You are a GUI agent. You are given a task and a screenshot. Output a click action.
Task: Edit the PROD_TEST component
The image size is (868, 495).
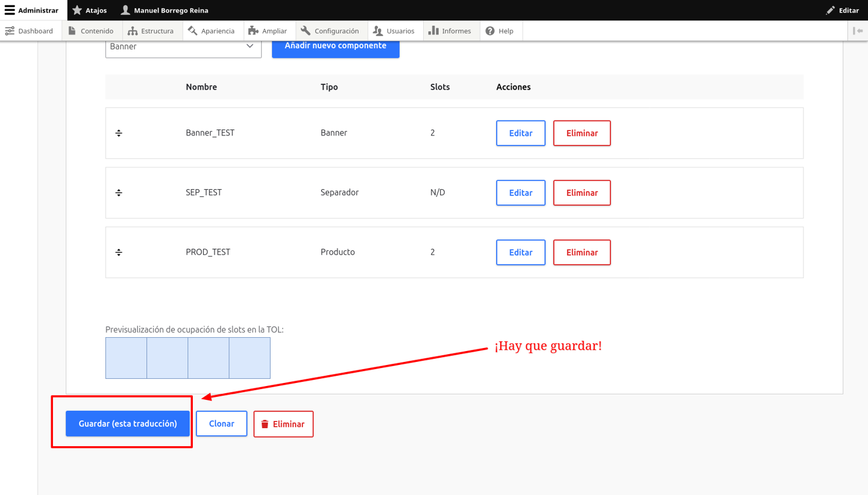[x=521, y=252]
